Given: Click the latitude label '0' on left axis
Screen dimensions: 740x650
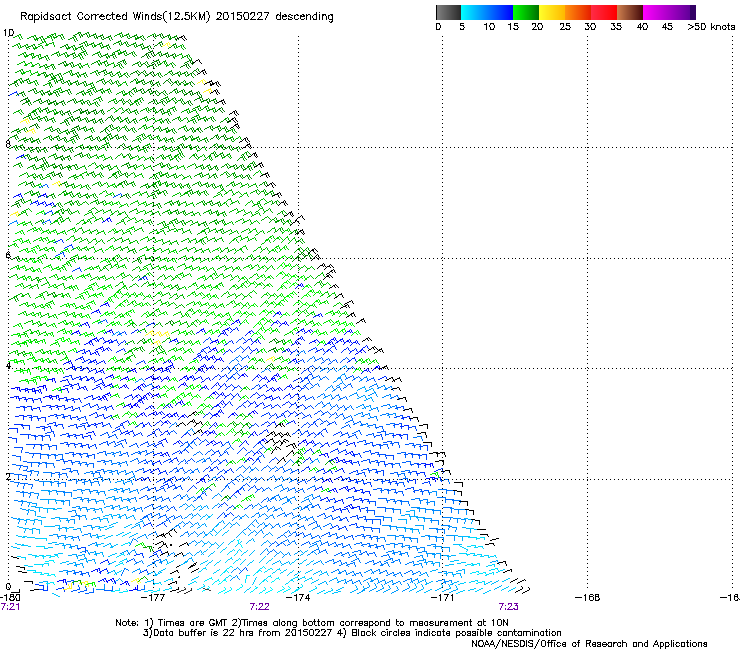Looking at the screenshot, I should [8, 587].
